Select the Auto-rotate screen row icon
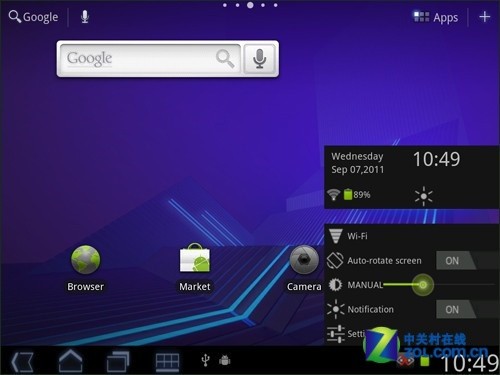 click(335, 260)
